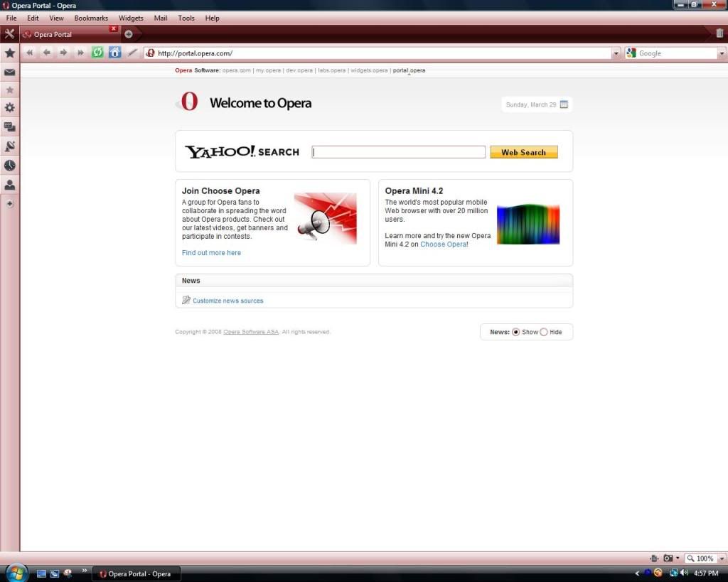Open the Choose Opera link
The width and height of the screenshot is (728, 582).
pyautogui.click(x=444, y=244)
